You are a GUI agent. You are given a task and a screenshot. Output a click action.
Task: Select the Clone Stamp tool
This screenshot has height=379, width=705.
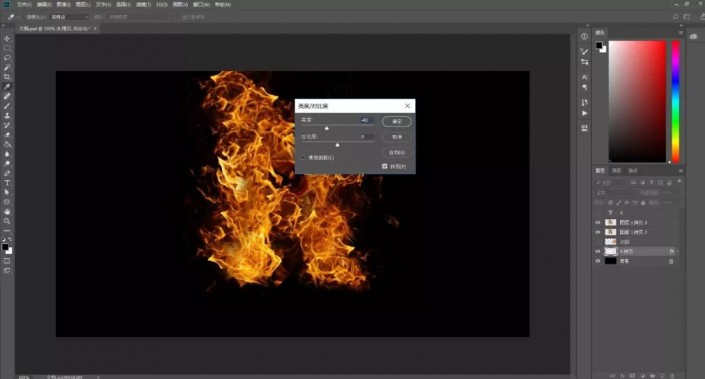coord(7,116)
